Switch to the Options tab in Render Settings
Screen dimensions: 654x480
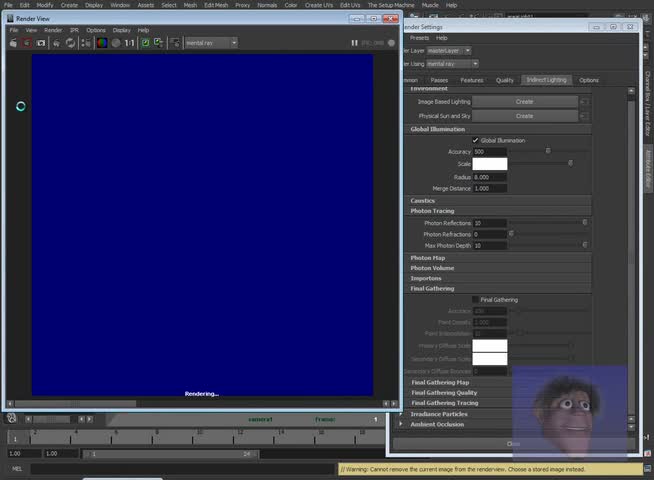589,80
